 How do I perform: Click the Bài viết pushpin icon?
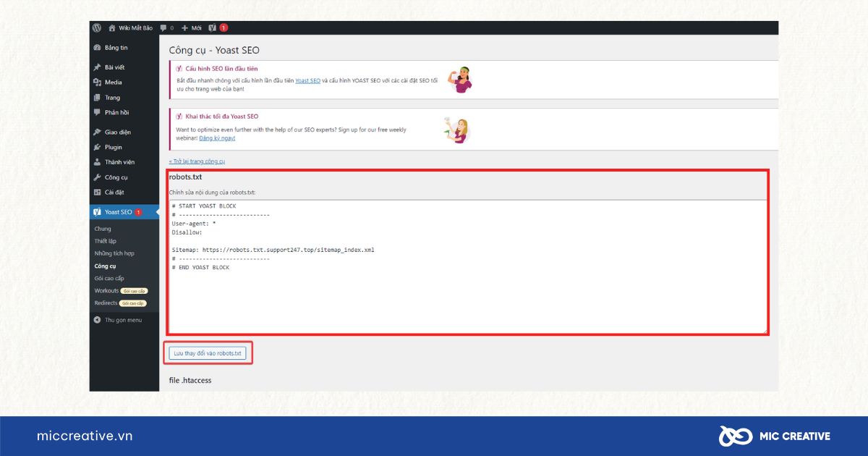pos(97,67)
